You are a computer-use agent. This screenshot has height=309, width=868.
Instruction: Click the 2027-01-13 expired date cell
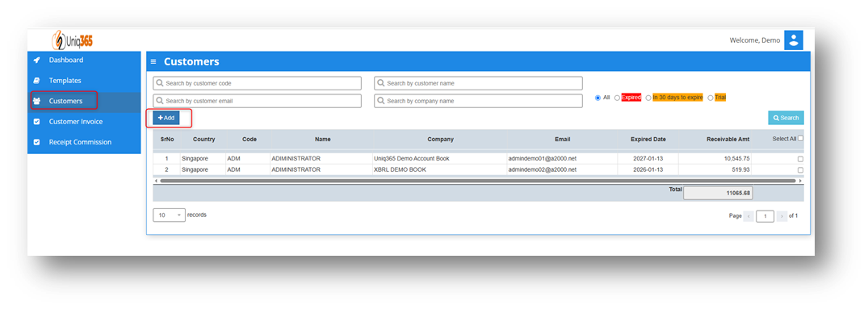(x=648, y=159)
